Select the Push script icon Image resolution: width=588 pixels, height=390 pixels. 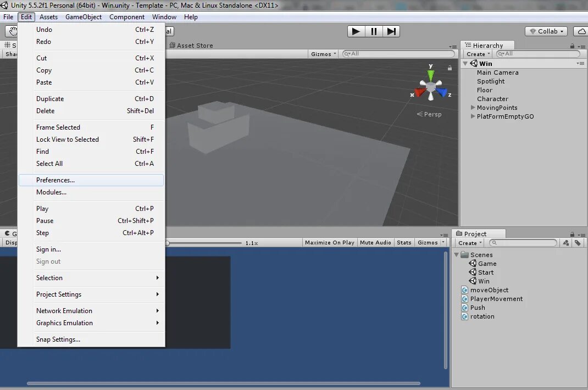pos(464,308)
